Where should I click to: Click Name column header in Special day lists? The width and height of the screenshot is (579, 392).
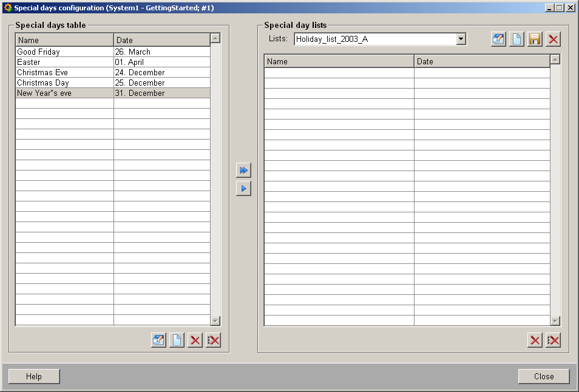pyautogui.click(x=339, y=62)
